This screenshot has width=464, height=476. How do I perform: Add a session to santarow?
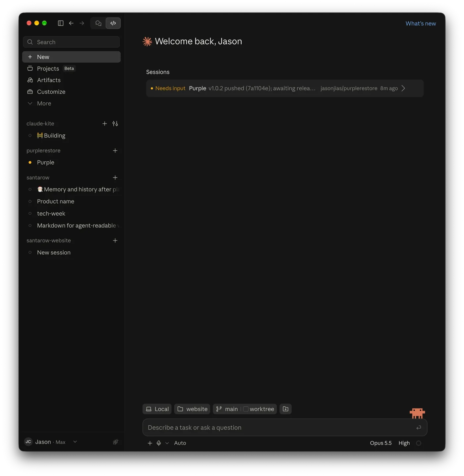tap(115, 178)
